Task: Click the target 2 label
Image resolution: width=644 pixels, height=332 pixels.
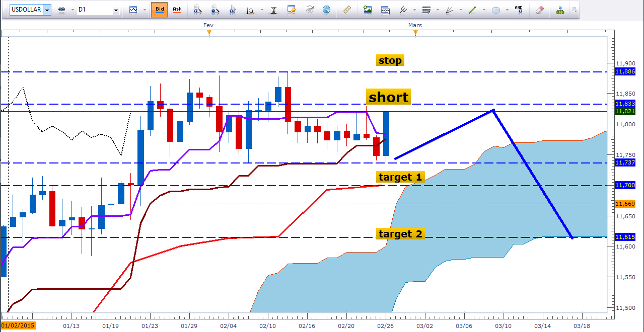Action: click(401, 234)
